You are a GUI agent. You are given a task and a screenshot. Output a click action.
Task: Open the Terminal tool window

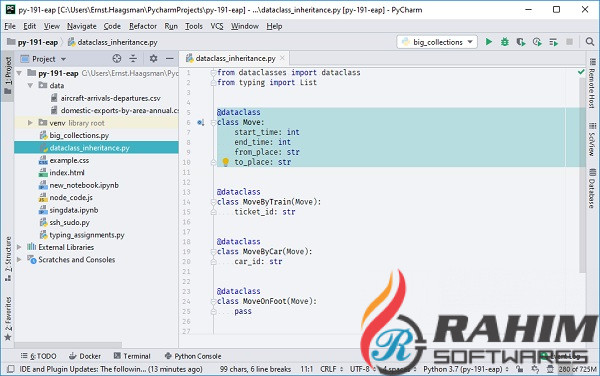point(132,356)
